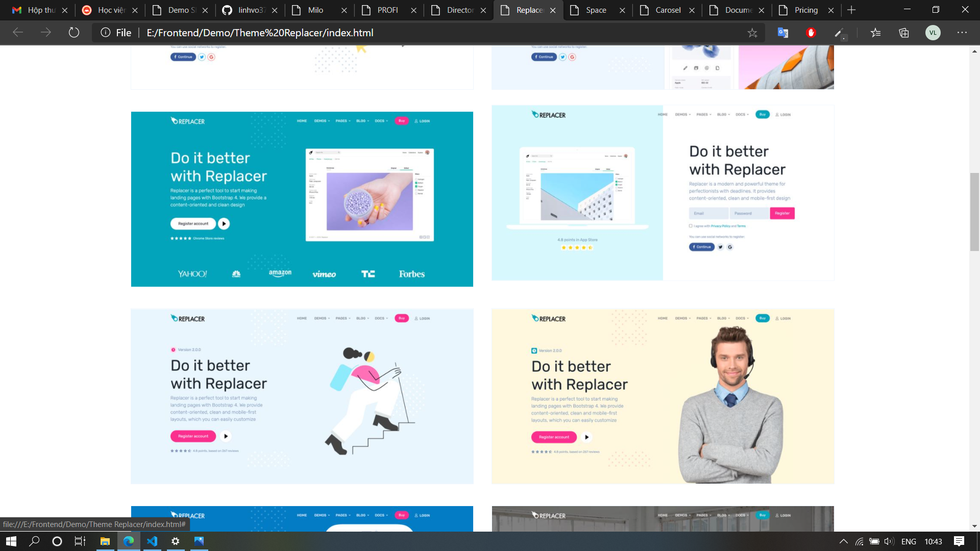The height and width of the screenshot is (551, 980).
Task: Select the Google social register icon
Action: point(730,247)
